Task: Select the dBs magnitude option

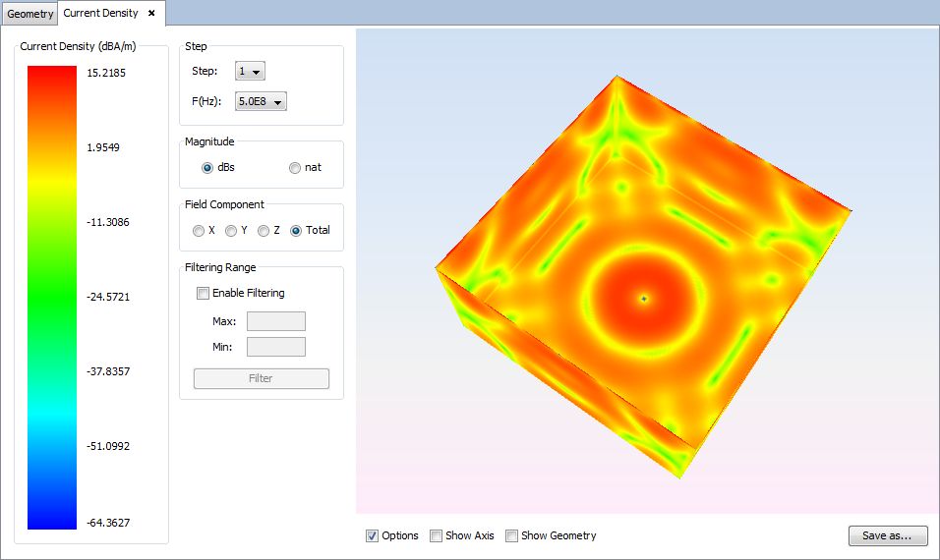Action: [207, 168]
